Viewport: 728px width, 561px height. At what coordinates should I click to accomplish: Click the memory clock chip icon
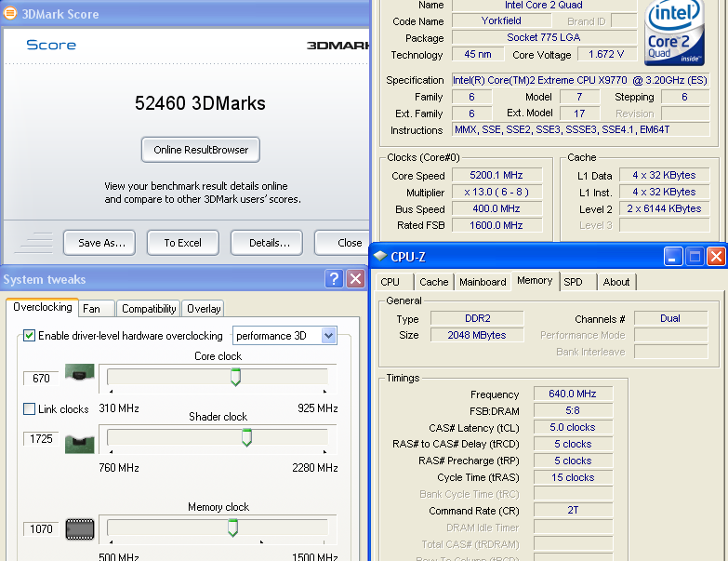(80, 529)
